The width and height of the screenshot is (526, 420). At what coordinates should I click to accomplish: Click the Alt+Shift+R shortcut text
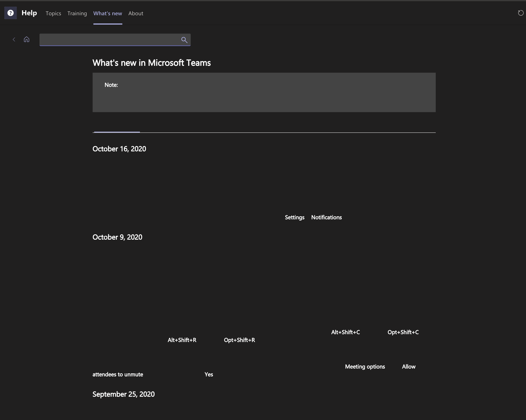[x=182, y=340]
